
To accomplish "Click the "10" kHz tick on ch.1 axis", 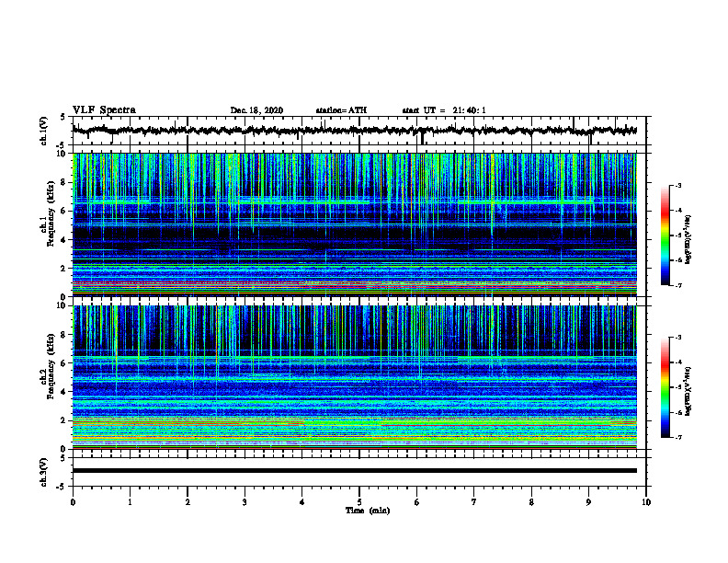I will (61, 154).
